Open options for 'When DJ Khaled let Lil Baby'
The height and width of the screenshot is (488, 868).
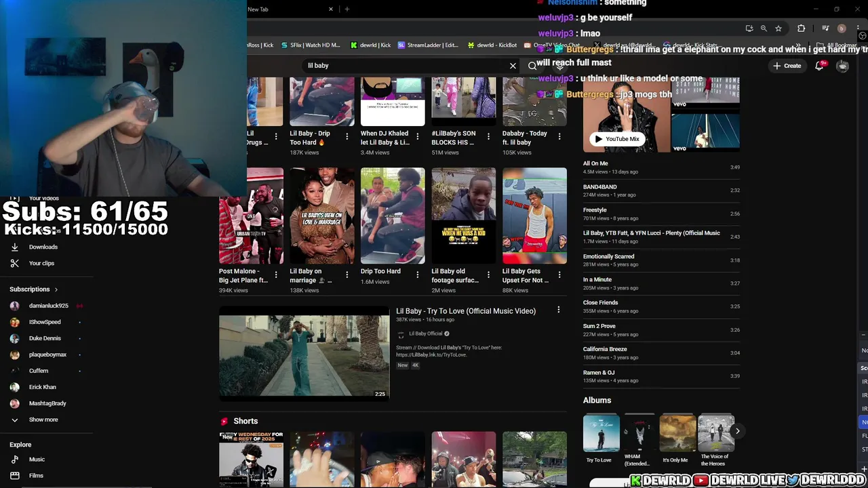click(x=418, y=137)
